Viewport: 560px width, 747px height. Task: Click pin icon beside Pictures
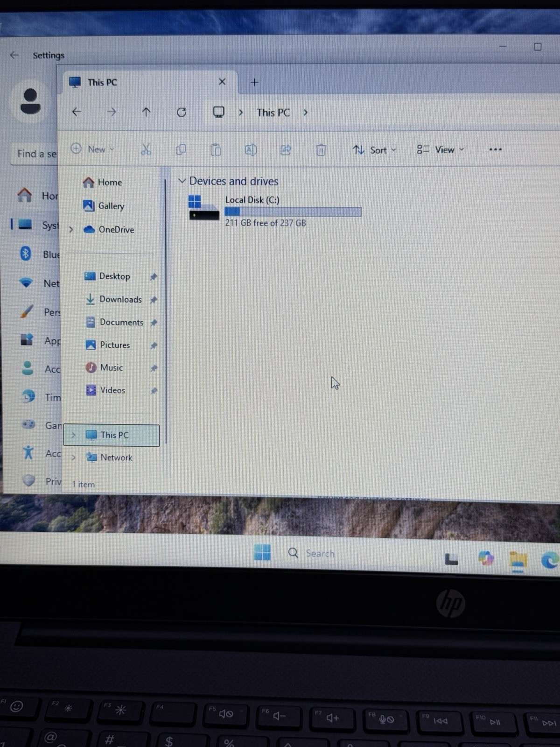click(x=154, y=345)
